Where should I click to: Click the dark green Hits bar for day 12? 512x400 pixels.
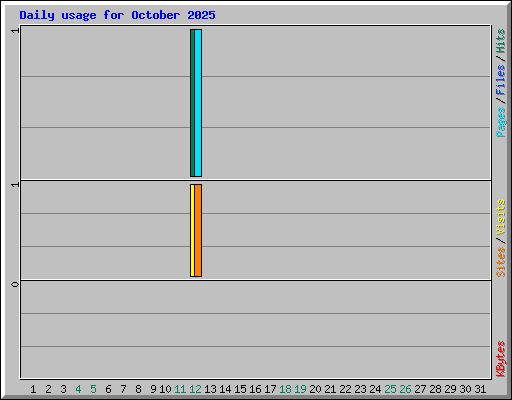pyautogui.click(x=192, y=103)
